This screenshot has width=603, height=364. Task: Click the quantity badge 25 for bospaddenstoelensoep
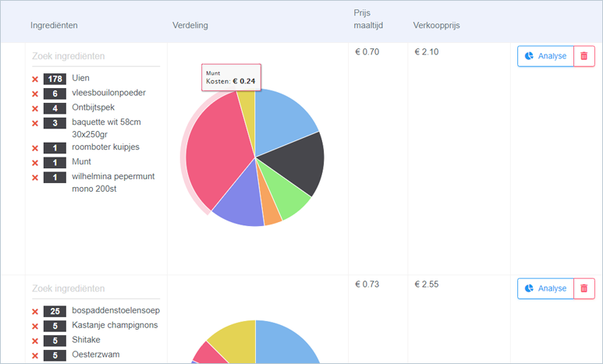pyautogui.click(x=55, y=312)
